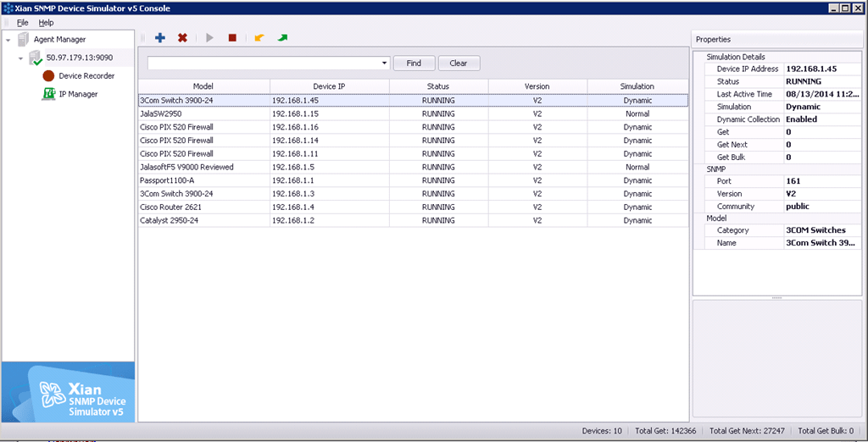Click the Get Bulk property row

[782, 157]
